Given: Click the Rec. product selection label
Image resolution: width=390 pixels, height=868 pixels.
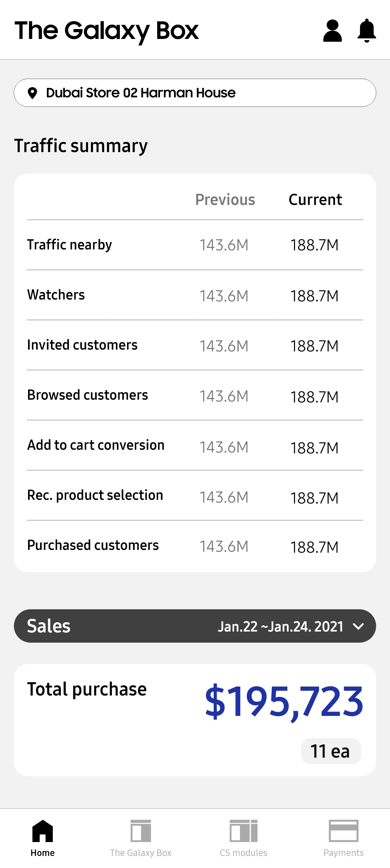Looking at the screenshot, I should click(x=95, y=495).
